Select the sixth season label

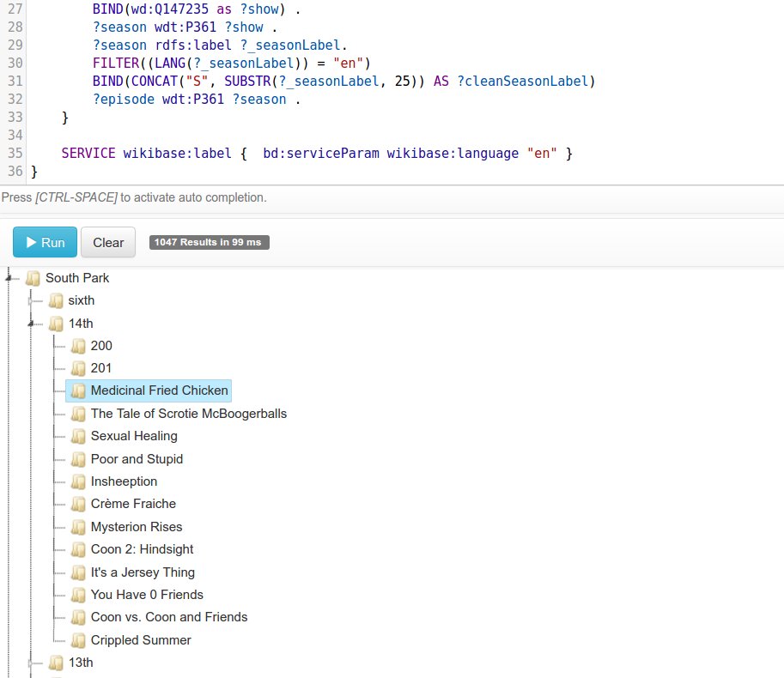tap(81, 300)
